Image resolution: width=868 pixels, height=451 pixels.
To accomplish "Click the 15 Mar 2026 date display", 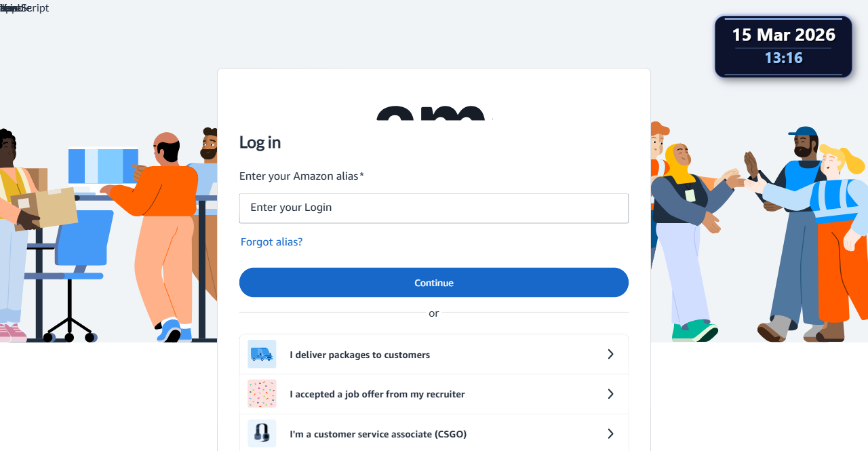I will [783, 35].
